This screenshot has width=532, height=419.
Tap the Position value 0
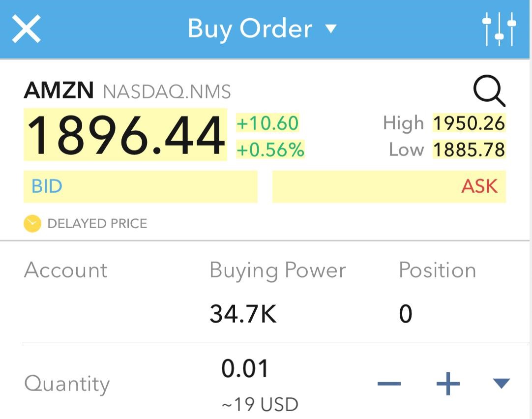[405, 314]
